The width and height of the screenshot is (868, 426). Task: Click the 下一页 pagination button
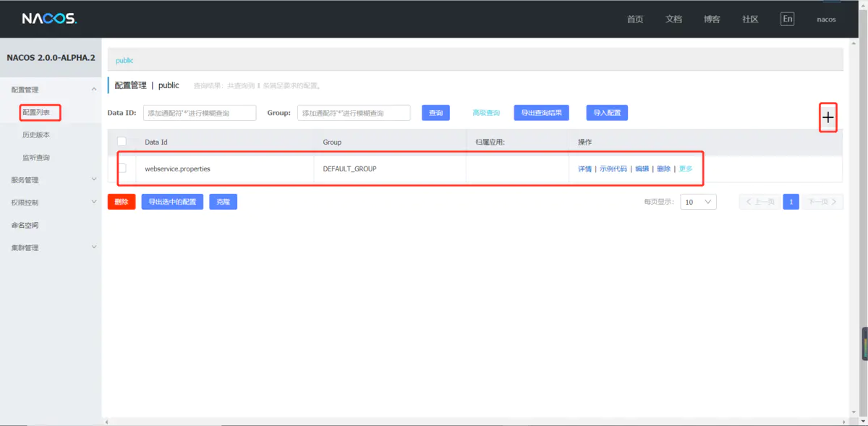coord(822,202)
